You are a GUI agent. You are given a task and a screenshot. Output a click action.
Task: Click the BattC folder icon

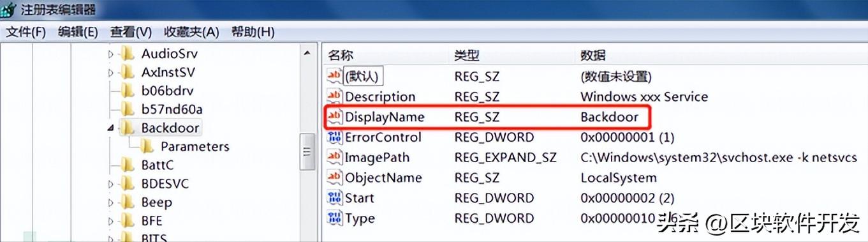(128, 165)
